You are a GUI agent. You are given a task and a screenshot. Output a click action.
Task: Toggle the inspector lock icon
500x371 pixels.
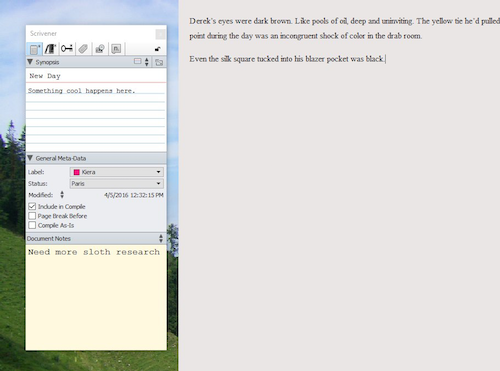click(158, 49)
